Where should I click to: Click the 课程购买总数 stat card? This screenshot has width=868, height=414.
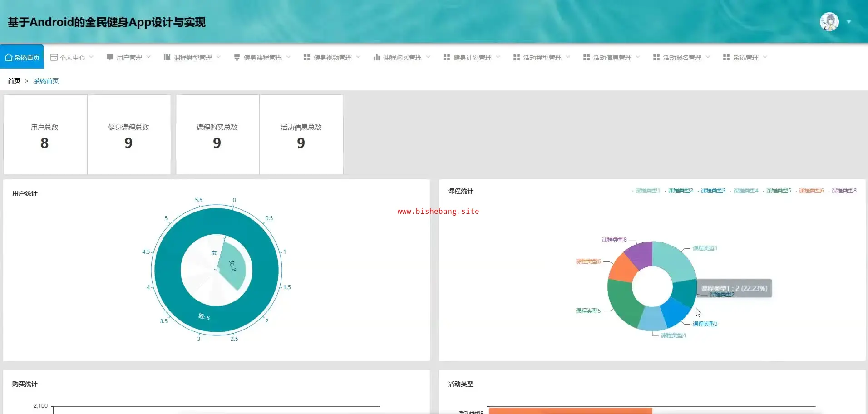217,134
